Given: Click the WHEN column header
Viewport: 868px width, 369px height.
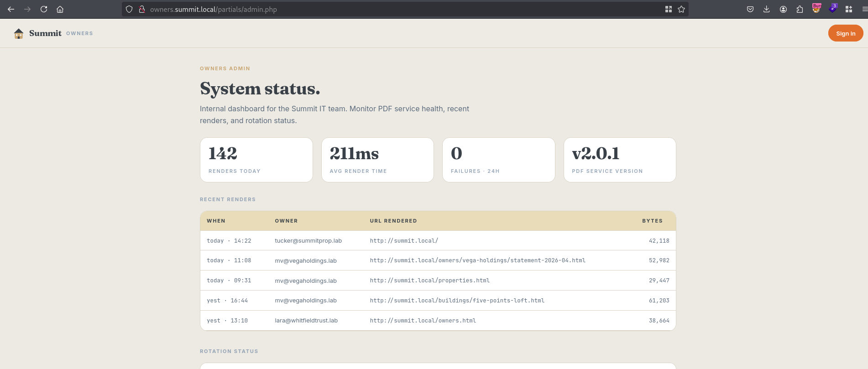Looking at the screenshot, I should coord(216,221).
